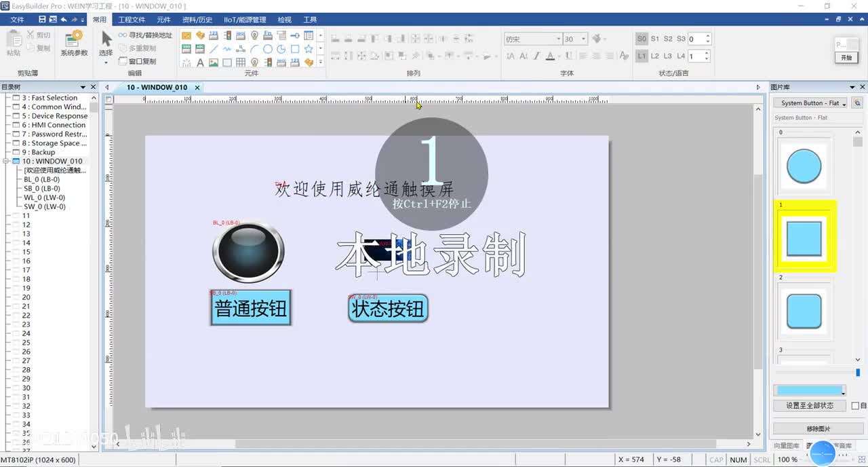Image resolution: width=868 pixels, height=467 pixels.
Task: Select SB_0 (LB-0) in directory tree
Action: pyautogui.click(x=42, y=189)
